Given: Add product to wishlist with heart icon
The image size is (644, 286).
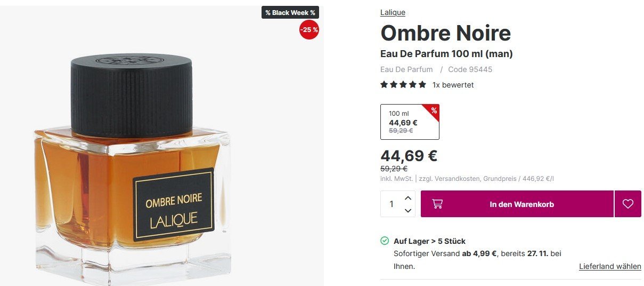Looking at the screenshot, I should coord(628,204).
